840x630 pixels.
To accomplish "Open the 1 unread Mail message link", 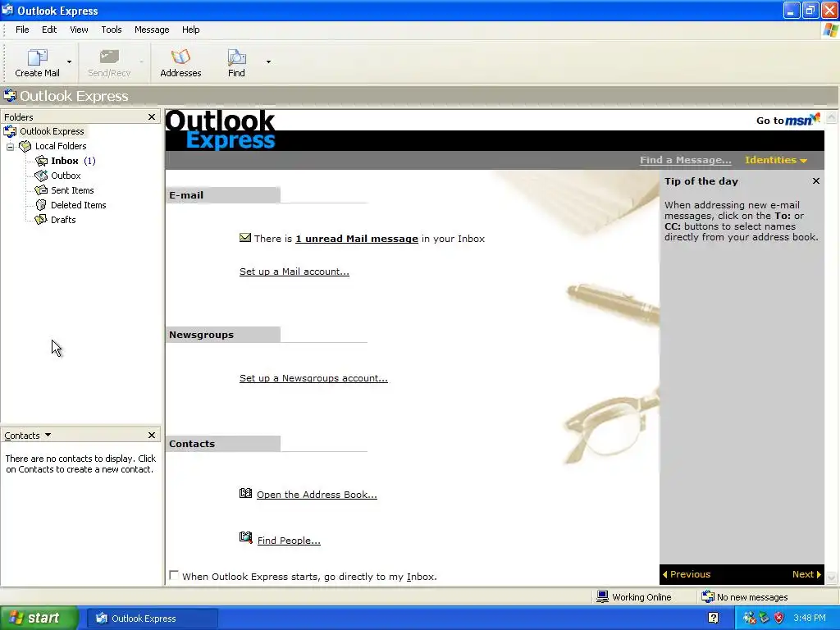I will click(357, 239).
